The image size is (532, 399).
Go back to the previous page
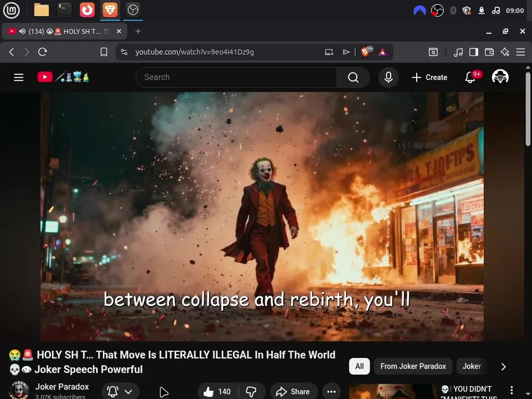12,52
